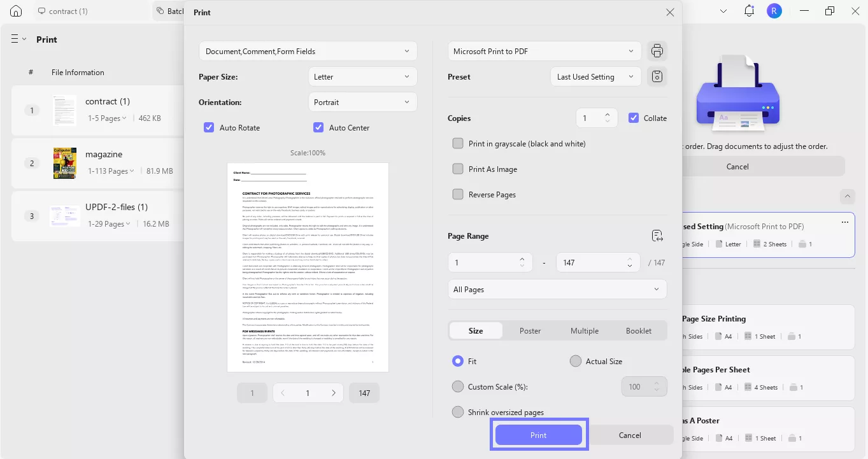Image resolution: width=868 pixels, height=459 pixels.
Task: Select the Page Size Printing preset card
Action: tap(767, 327)
